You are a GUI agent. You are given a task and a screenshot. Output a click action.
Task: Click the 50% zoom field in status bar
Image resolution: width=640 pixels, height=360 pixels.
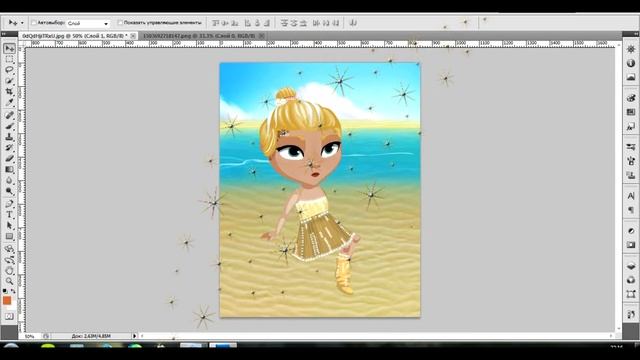(29, 336)
